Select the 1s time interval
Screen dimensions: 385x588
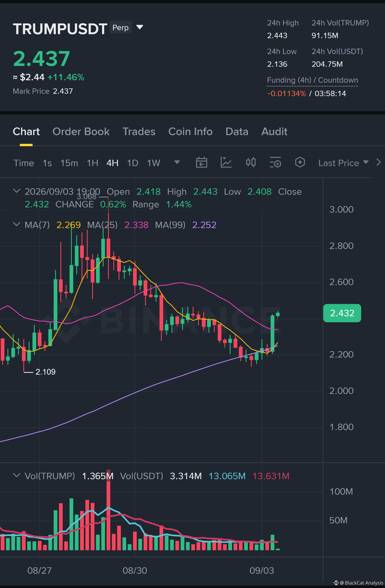(47, 163)
